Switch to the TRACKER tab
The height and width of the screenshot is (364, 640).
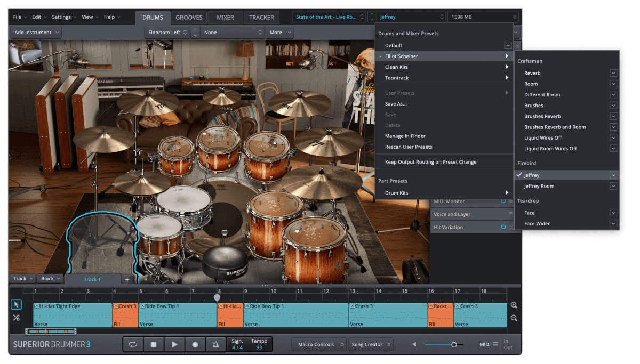[x=261, y=18]
